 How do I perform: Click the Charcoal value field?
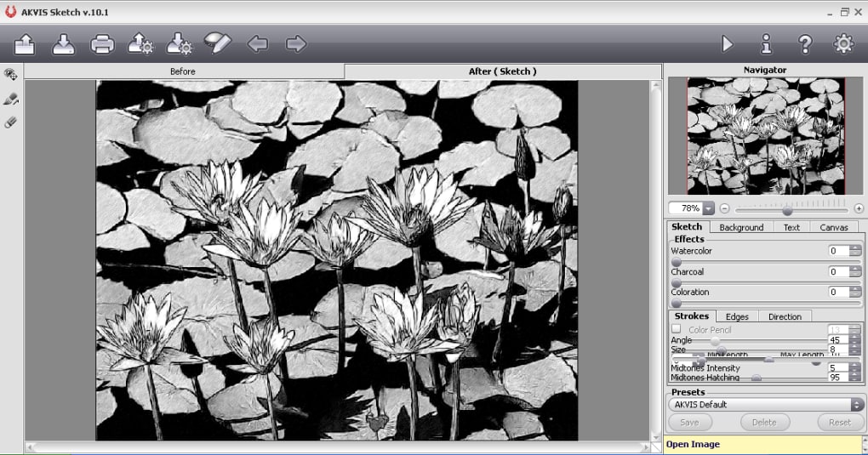click(x=838, y=272)
